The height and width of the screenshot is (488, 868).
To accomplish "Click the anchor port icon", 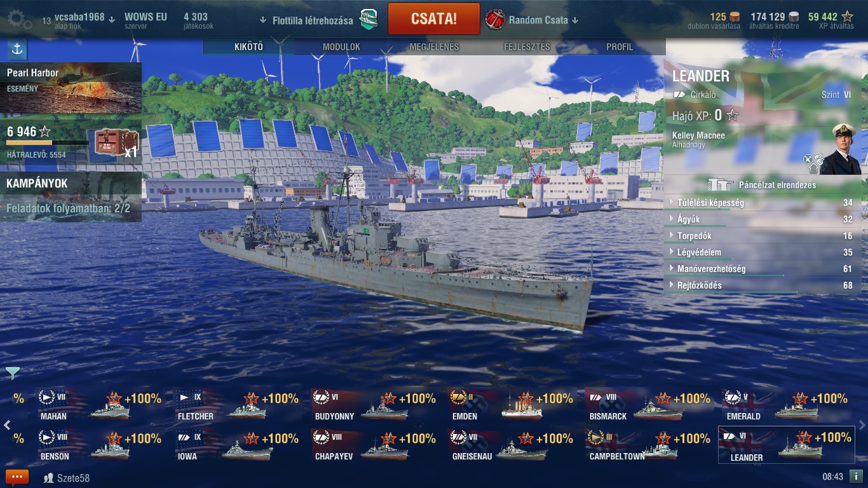I will pos(17,49).
